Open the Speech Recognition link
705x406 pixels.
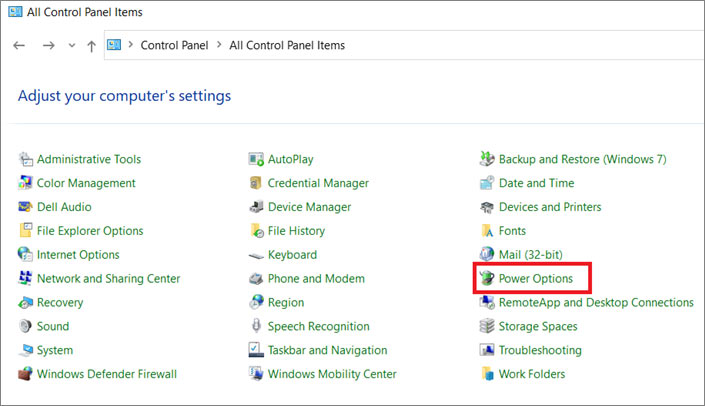coord(318,326)
